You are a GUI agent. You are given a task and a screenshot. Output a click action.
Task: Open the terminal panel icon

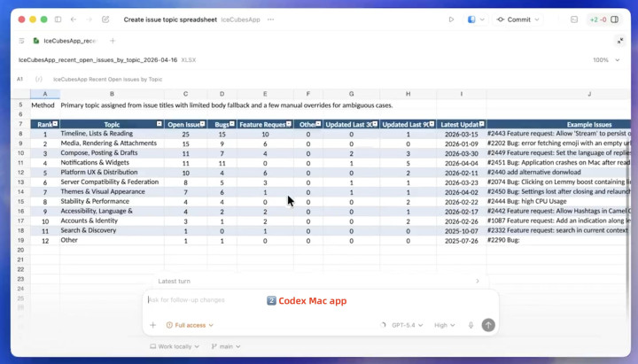click(x=574, y=19)
